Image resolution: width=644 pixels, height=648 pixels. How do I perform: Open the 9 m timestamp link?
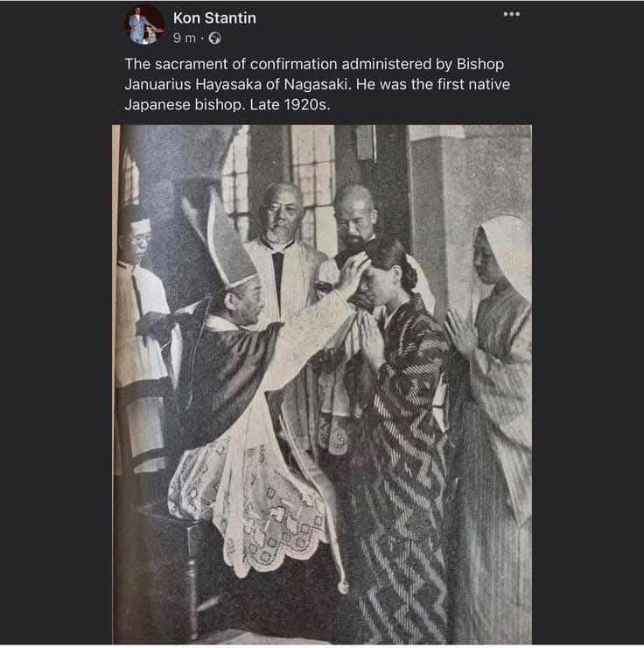tap(185, 38)
